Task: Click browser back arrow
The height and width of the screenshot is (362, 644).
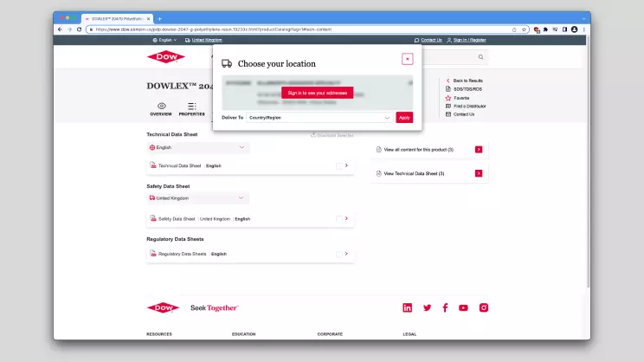Action: click(x=60, y=29)
